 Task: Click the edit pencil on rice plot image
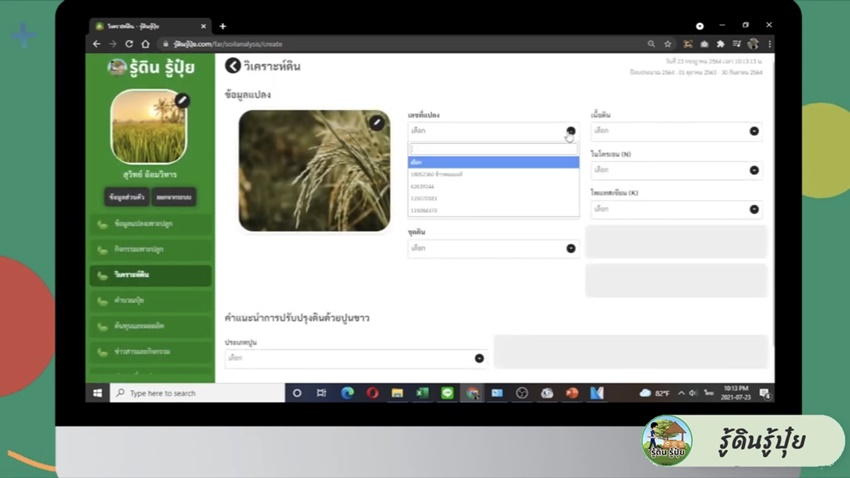(x=377, y=123)
